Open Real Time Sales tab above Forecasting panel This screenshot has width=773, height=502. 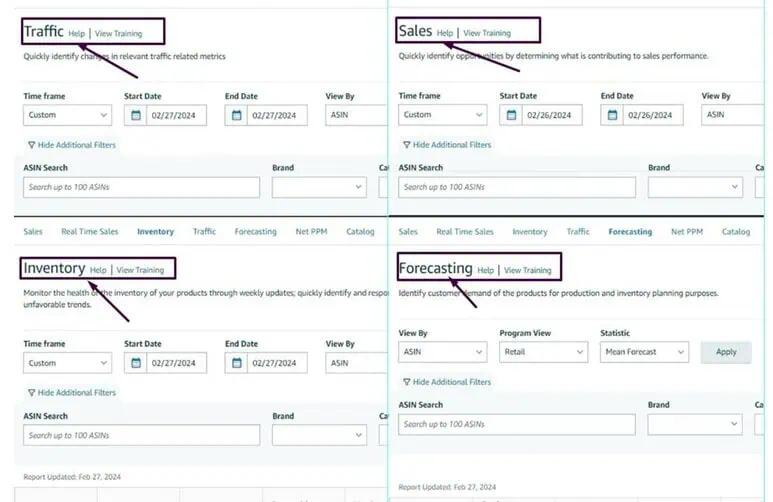[465, 232]
